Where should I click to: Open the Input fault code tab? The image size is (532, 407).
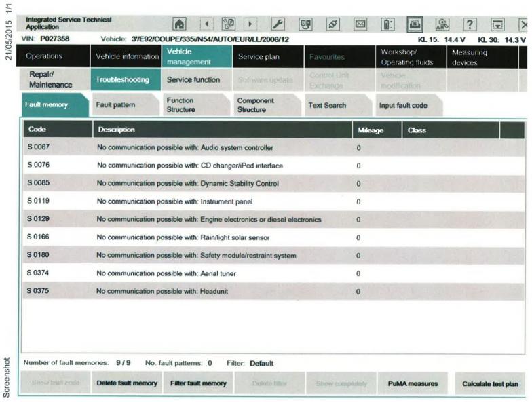[x=402, y=105]
